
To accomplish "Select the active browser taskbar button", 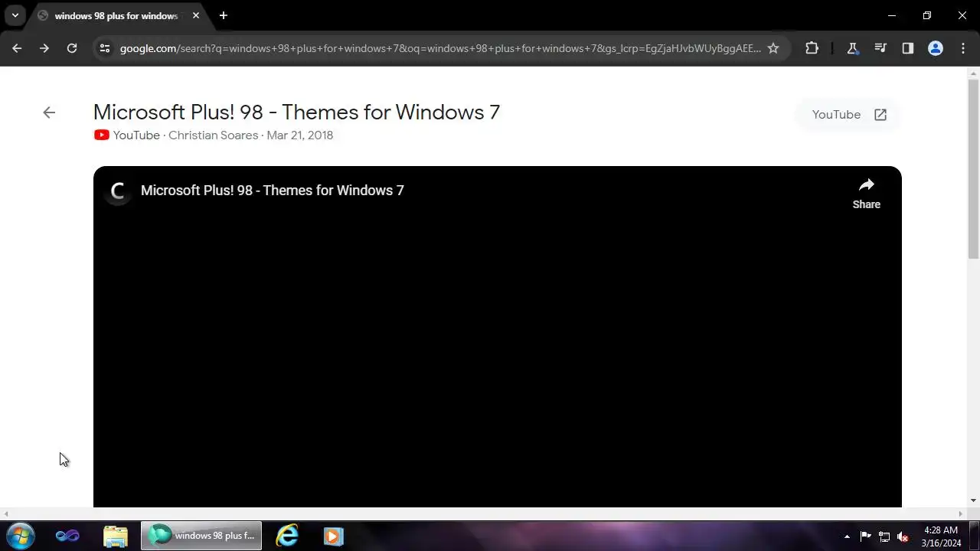I will point(201,536).
